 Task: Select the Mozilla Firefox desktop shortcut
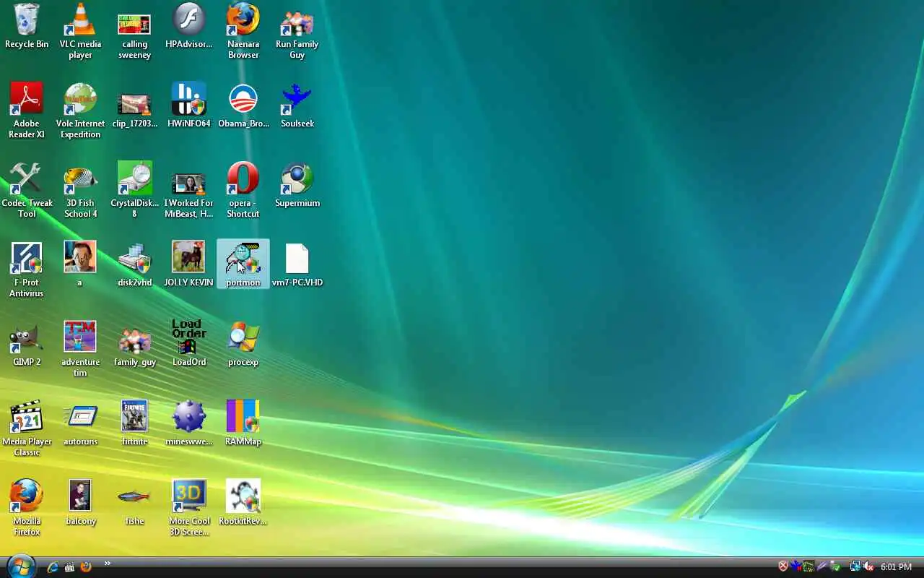click(x=27, y=508)
